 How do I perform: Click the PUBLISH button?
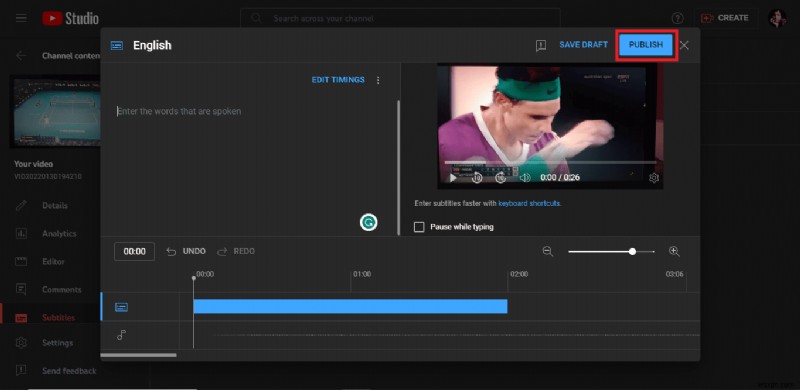[646, 45]
